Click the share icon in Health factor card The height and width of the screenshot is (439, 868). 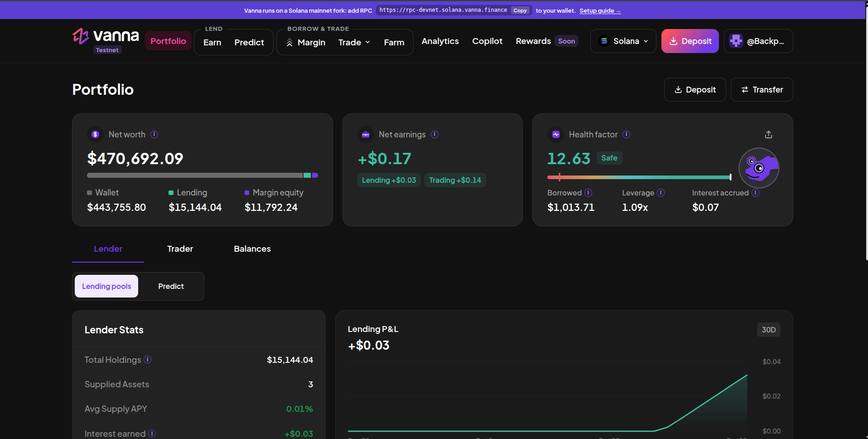click(768, 135)
